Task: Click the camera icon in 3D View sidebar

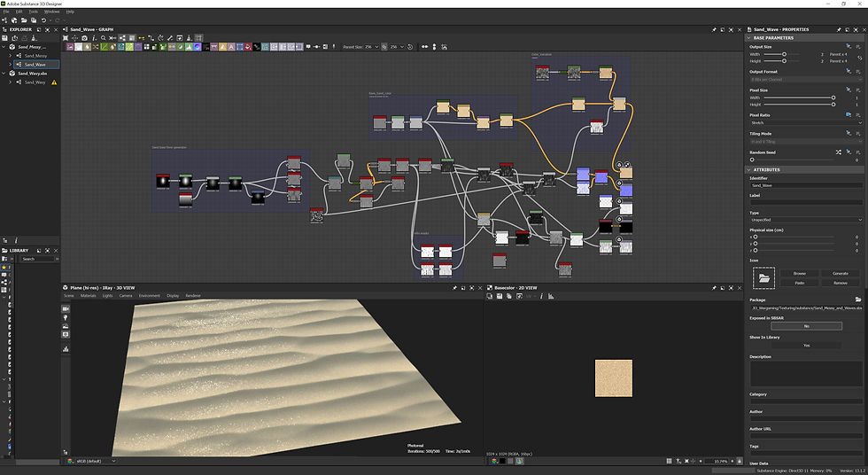Action: pos(66,309)
